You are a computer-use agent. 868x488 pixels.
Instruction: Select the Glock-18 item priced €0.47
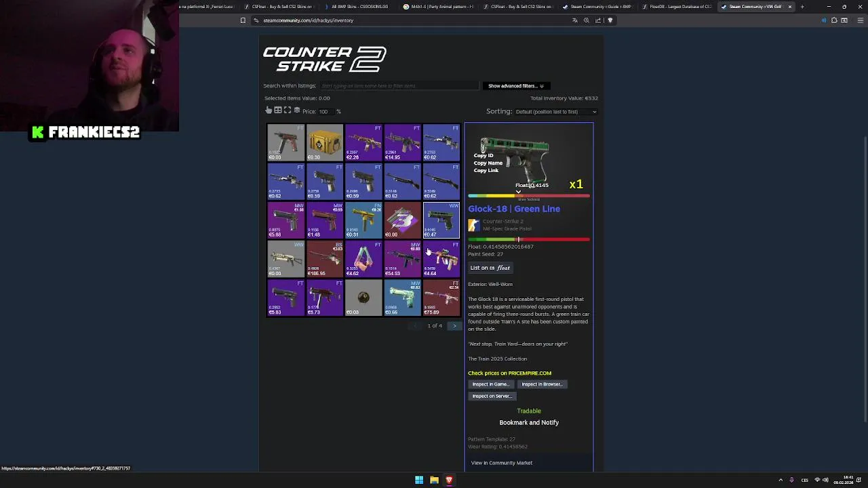[x=441, y=220]
